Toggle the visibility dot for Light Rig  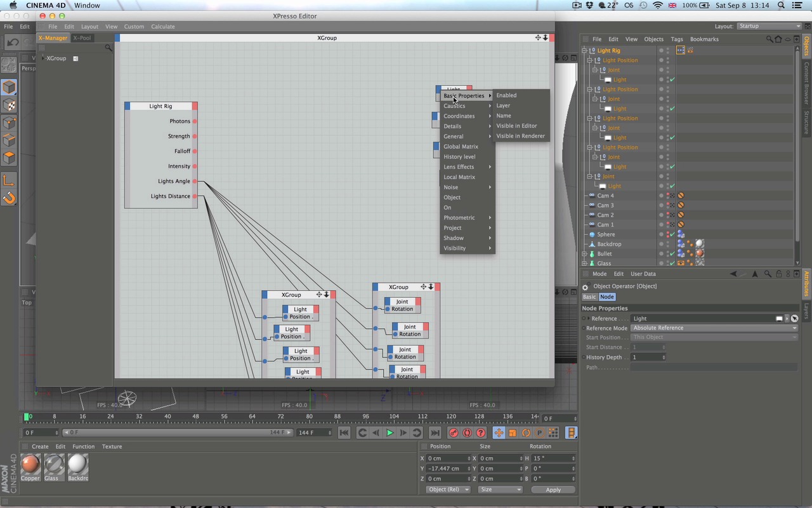(661, 49)
